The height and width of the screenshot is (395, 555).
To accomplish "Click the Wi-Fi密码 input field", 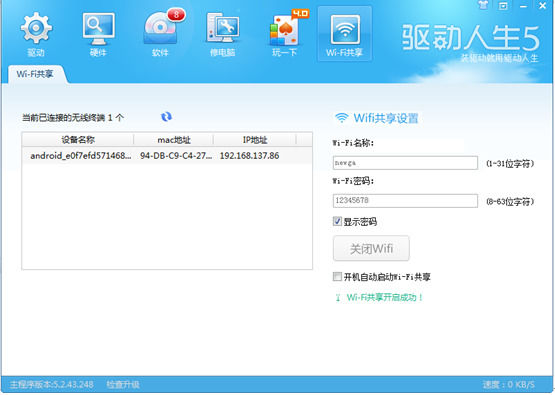I will point(405,201).
